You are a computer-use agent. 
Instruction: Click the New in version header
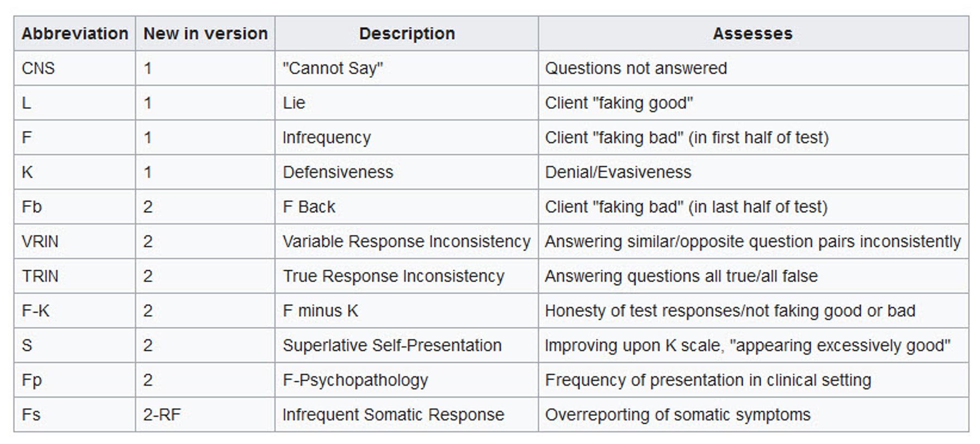[205, 34]
